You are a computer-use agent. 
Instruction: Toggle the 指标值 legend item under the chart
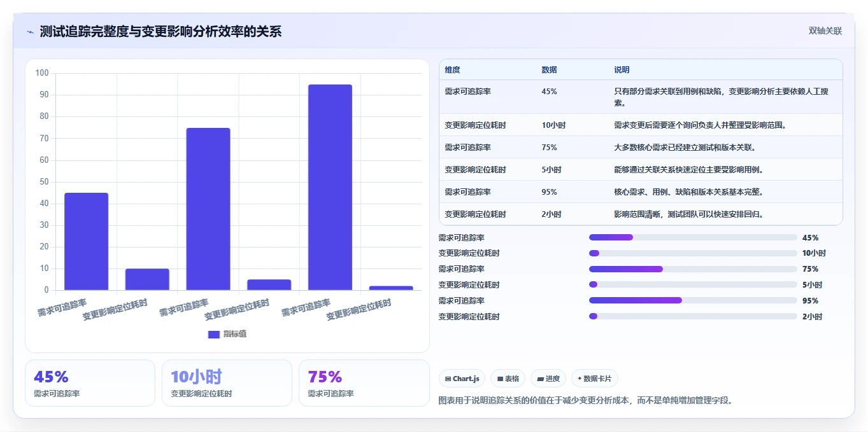tap(227, 334)
